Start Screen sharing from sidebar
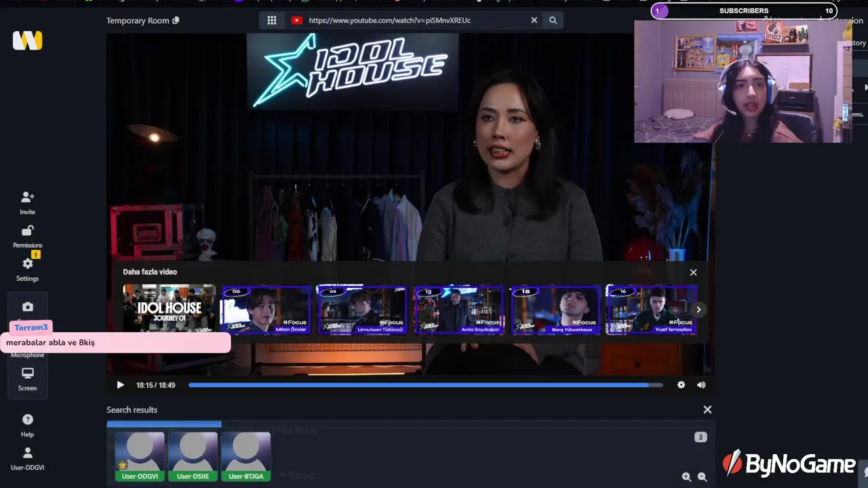Viewport: 868px width, 488px height. click(x=27, y=379)
